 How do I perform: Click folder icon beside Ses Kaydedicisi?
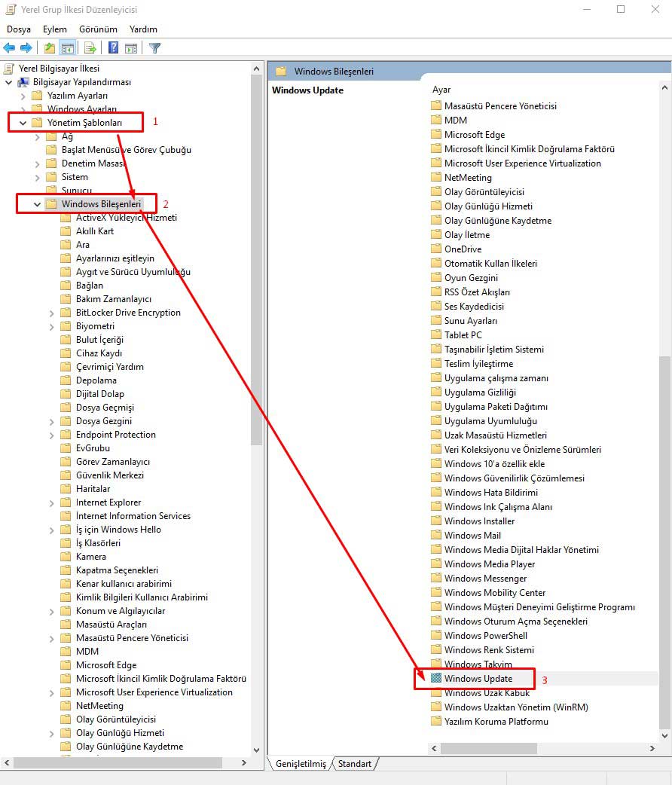(x=436, y=307)
